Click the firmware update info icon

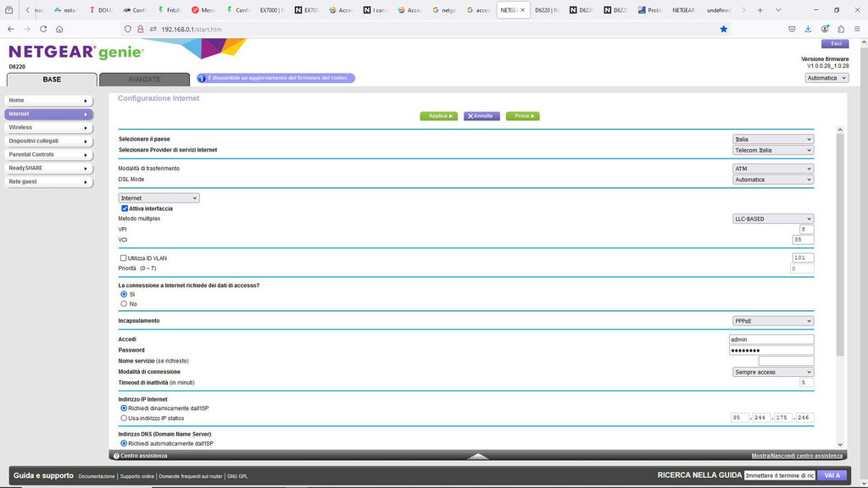tap(202, 78)
